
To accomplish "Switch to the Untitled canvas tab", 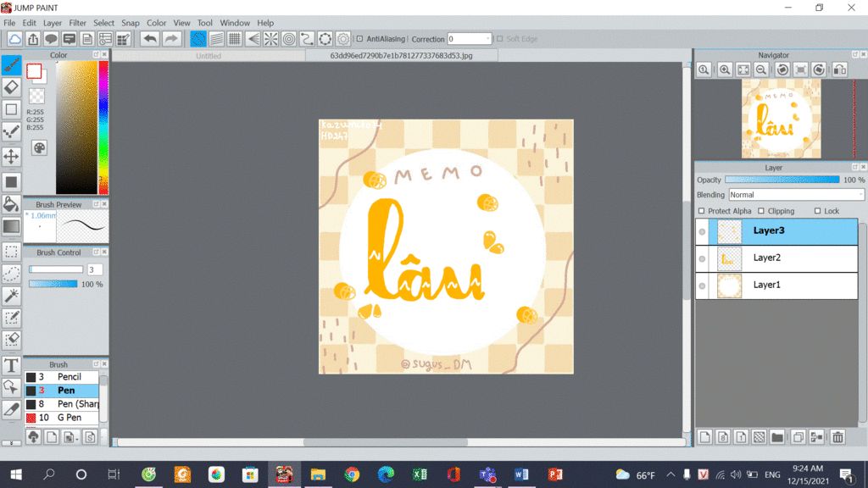I will 209,56.
